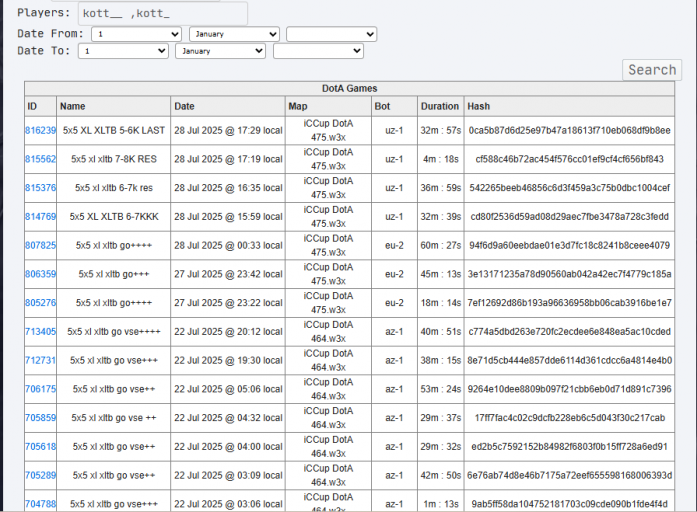The image size is (697, 512).
Task: Select date 28 Jul 2025 @ 00:33 local
Action: (x=228, y=245)
